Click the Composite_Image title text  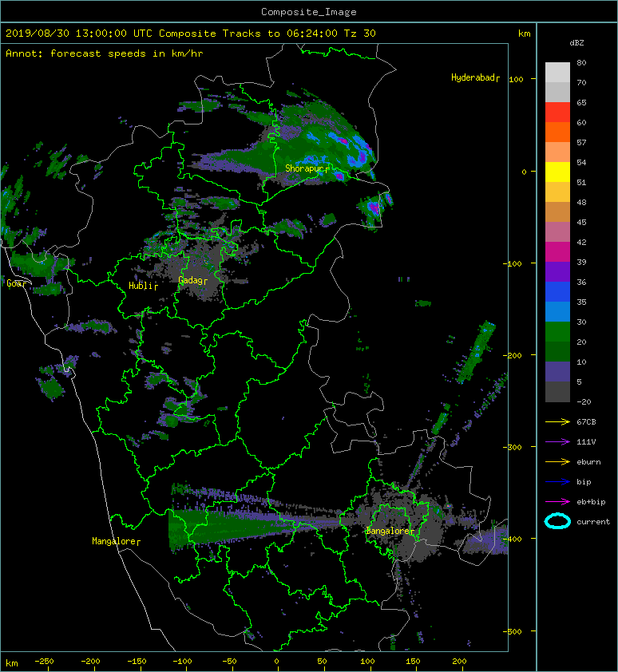click(x=309, y=12)
